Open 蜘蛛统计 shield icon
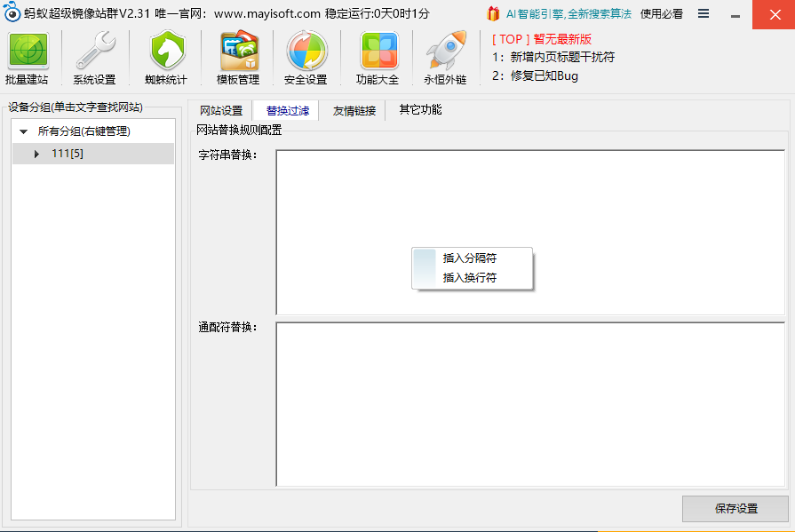This screenshot has width=795, height=532. click(x=167, y=51)
